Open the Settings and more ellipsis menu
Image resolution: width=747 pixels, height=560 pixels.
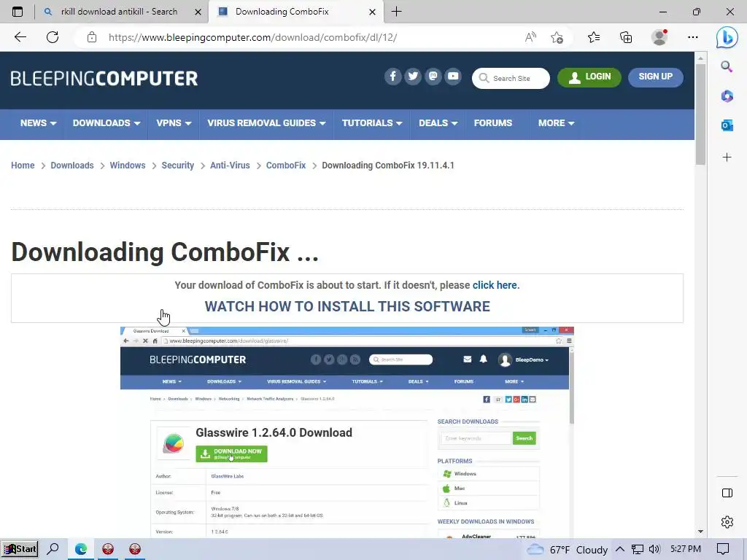coord(693,37)
